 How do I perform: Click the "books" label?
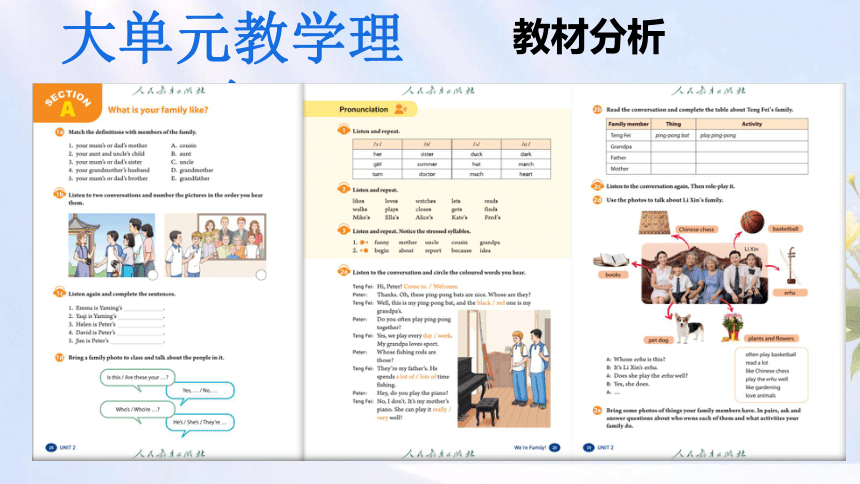pos(613,275)
